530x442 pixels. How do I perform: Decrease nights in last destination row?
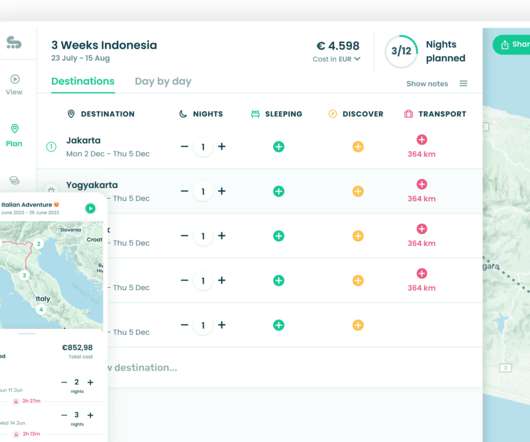tap(184, 325)
